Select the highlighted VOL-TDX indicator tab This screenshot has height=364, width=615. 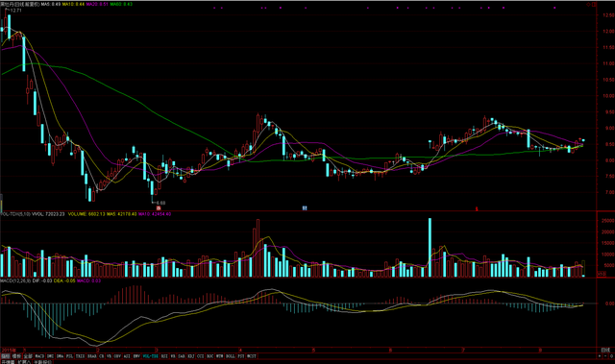pyautogui.click(x=151, y=356)
